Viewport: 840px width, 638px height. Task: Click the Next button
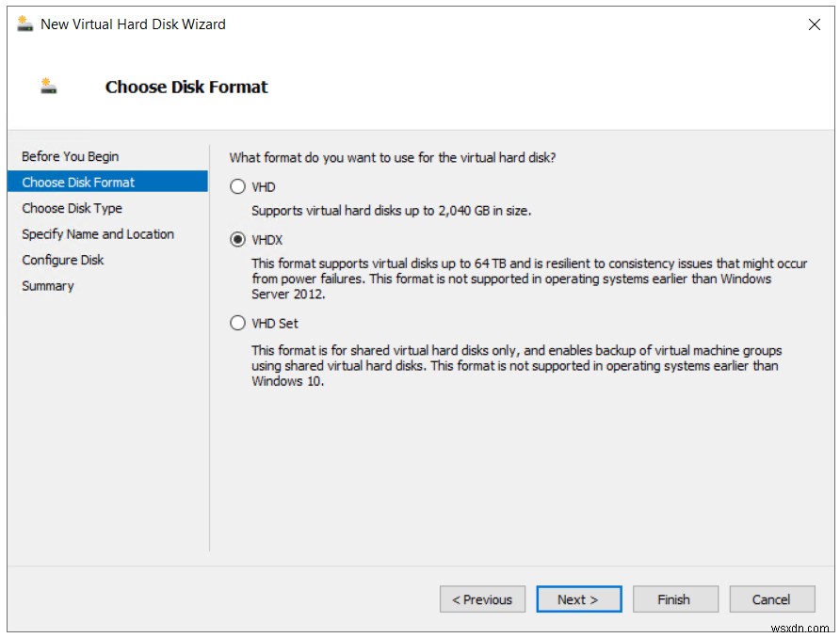tap(578, 599)
